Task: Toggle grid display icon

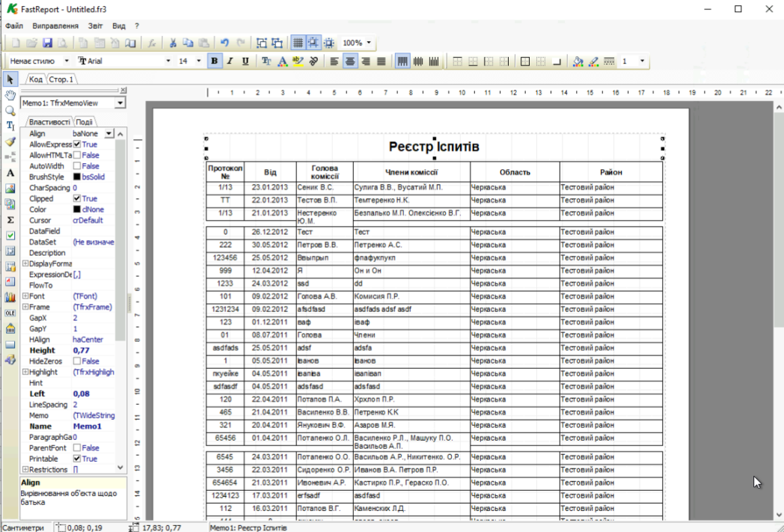Action: 298,43
